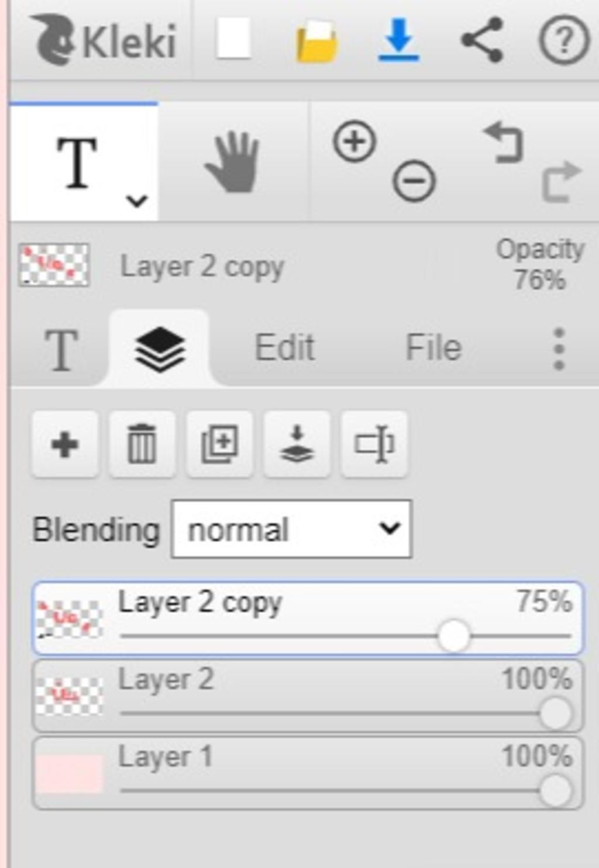Viewport: 599px width, 868px height.
Task: Switch to the File tab
Action: 433,348
